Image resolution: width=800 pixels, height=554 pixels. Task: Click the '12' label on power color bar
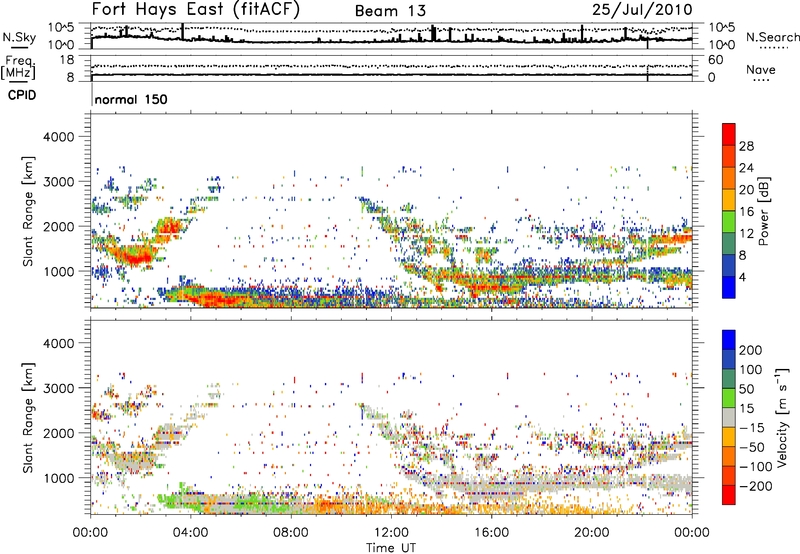click(746, 234)
